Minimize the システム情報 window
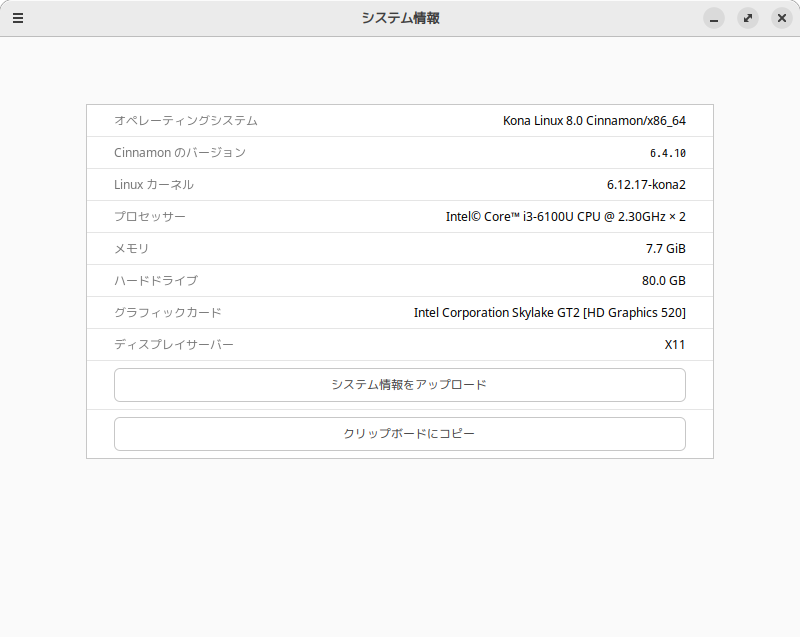Image resolution: width=800 pixels, height=637 pixels. (714, 18)
